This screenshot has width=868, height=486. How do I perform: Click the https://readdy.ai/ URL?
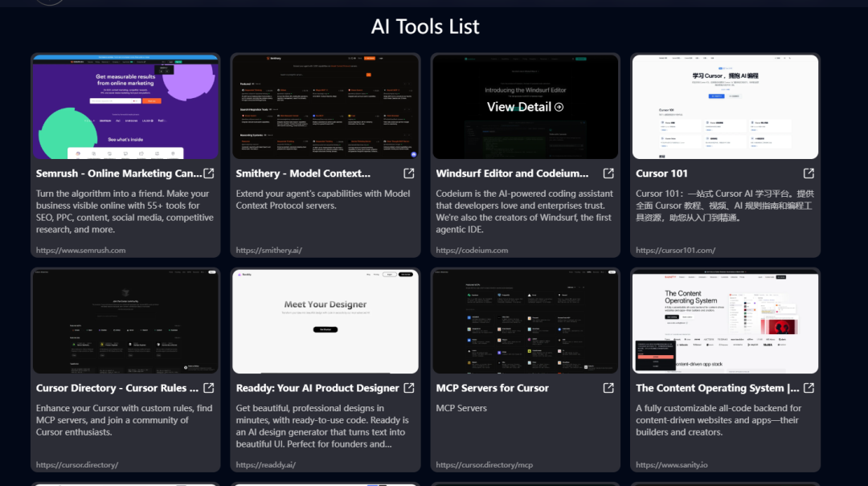coord(266,465)
